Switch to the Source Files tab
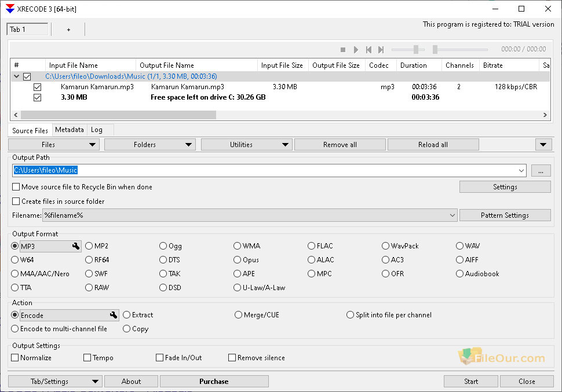The height and width of the screenshot is (392, 562). coord(30,130)
